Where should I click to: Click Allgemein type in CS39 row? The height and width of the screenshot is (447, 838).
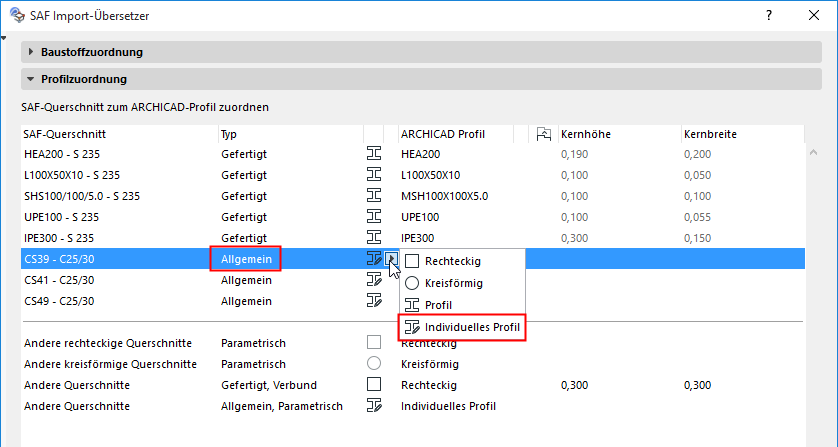click(246, 259)
